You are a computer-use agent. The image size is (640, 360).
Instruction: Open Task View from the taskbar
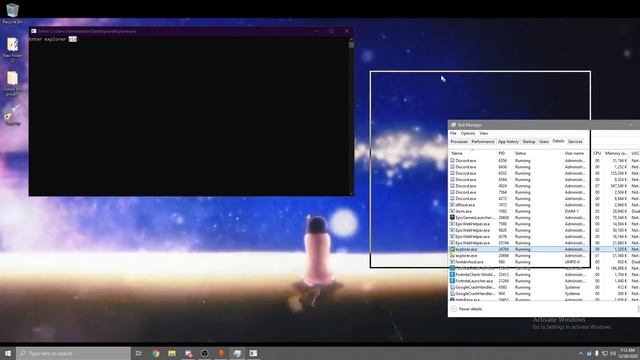(139, 353)
